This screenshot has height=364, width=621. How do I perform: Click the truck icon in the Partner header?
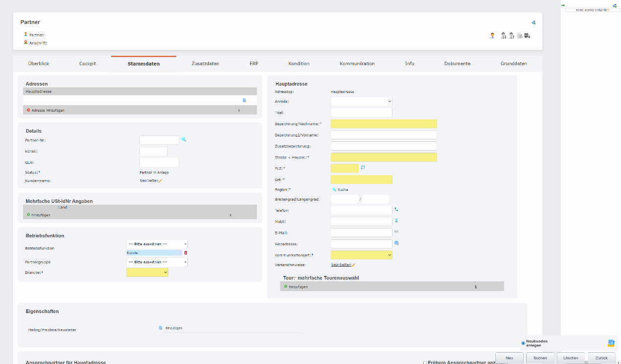(x=527, y=36)
